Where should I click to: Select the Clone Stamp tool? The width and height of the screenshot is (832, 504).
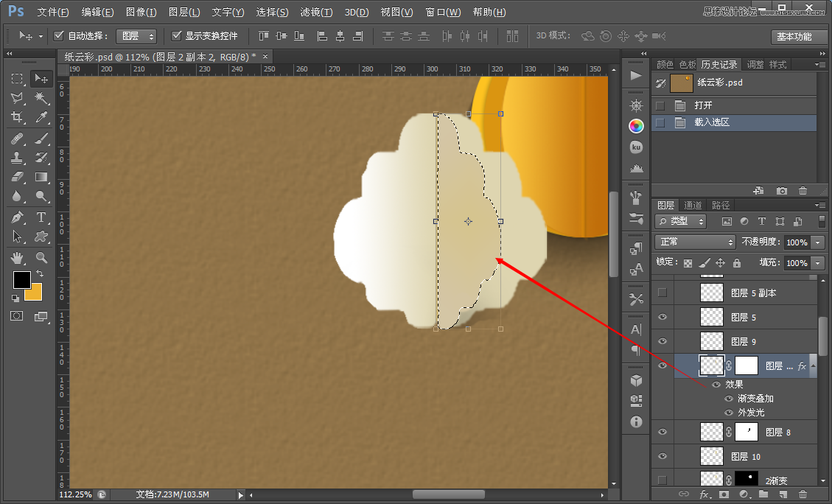(x=17, y=158)
